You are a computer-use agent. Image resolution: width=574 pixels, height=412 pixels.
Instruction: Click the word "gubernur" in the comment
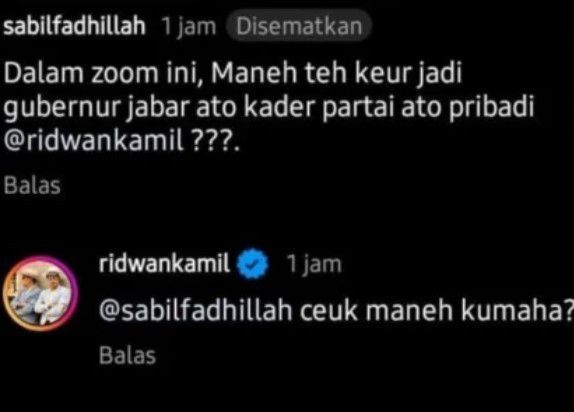pos(62,108)
